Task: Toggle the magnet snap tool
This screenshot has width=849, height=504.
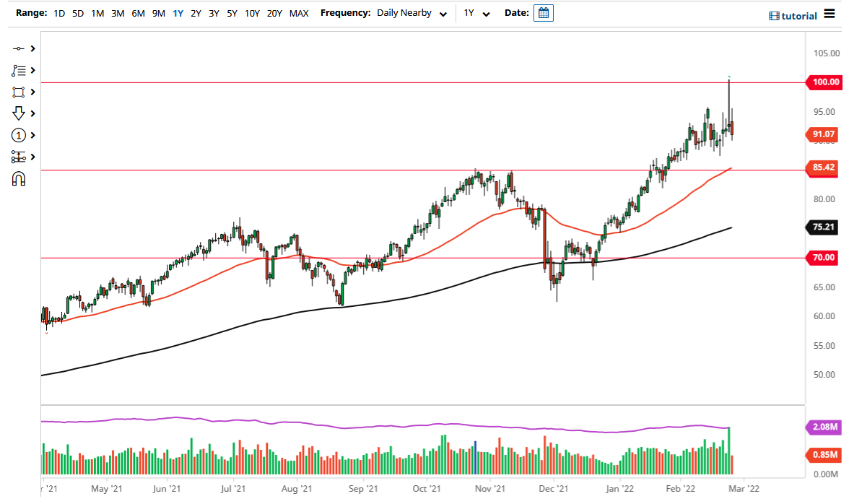Action: click(x=19, y=178)
